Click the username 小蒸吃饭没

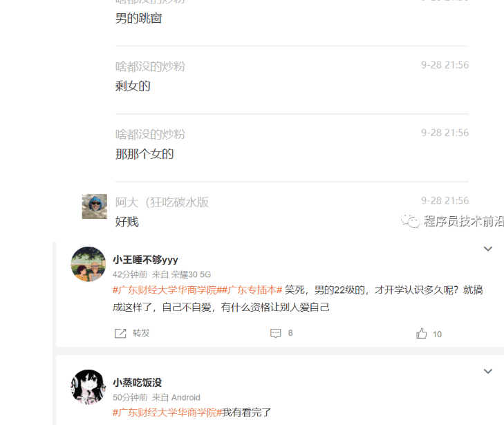click(x=138, y=383)
